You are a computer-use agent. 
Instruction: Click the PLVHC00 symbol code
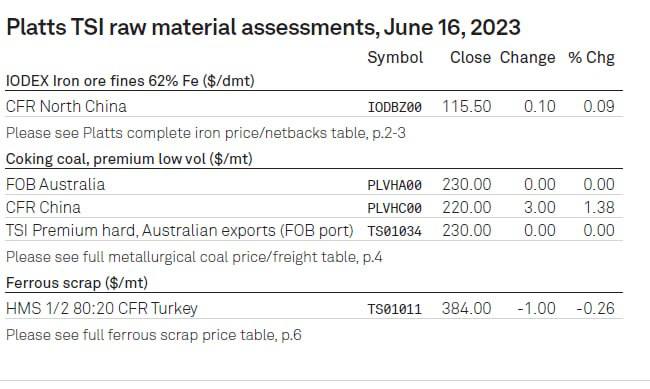click(395, 208)
